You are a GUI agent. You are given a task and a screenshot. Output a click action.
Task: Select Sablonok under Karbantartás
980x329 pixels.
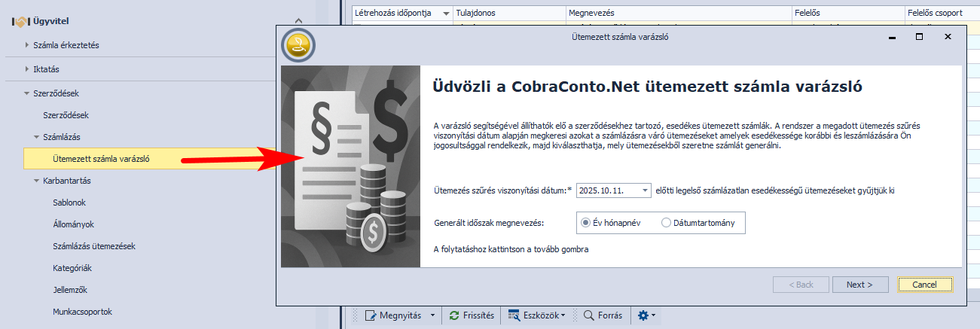click(x=69, y=203)
